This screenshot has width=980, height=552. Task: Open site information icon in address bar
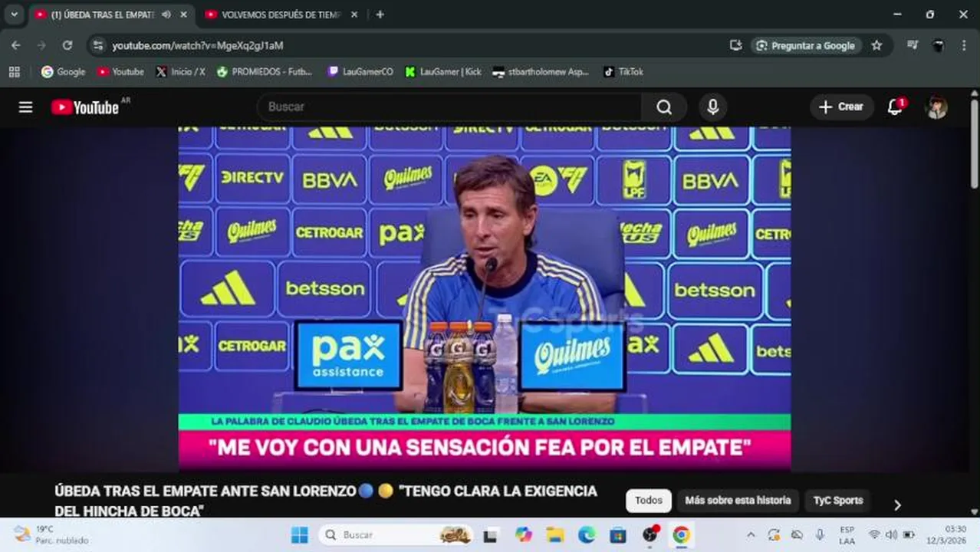click(97, 45)
